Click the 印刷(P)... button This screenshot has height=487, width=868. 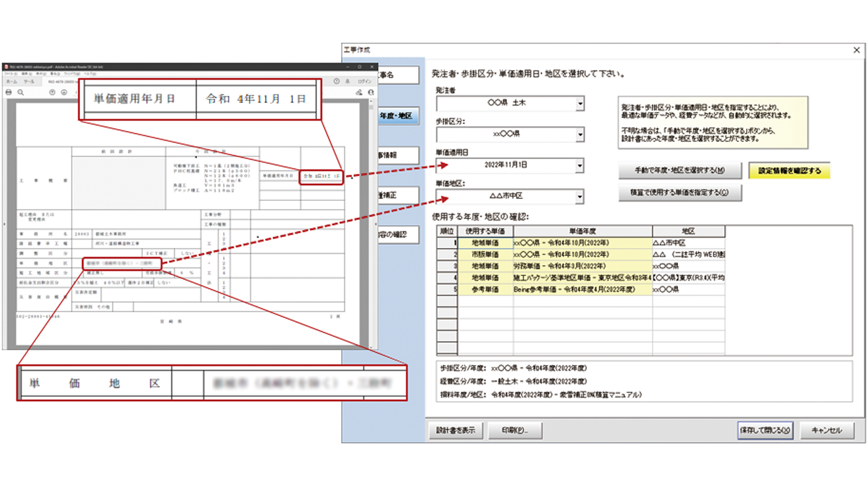point(515,430)
